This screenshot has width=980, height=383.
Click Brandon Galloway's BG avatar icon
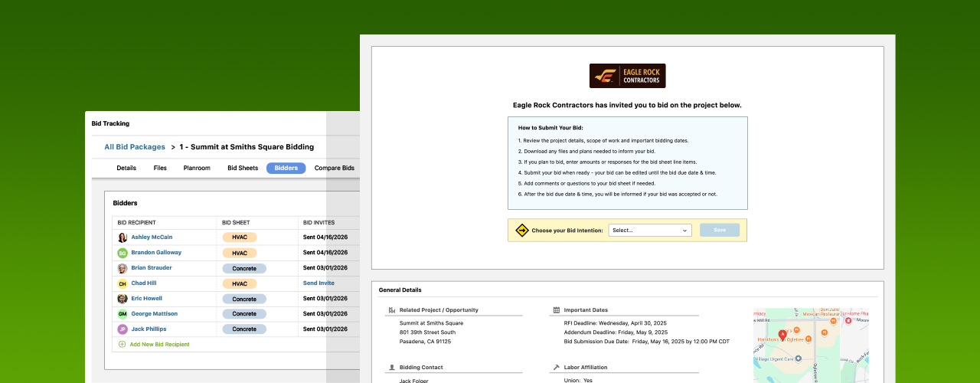tap(122, 253)
